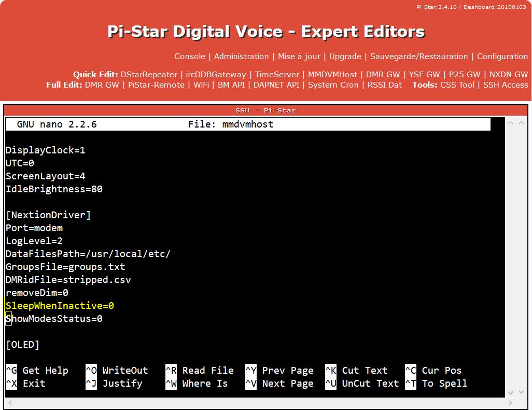Open DAPNET API editor
Screen dimensions: 532x410
[x=276, y=85]
